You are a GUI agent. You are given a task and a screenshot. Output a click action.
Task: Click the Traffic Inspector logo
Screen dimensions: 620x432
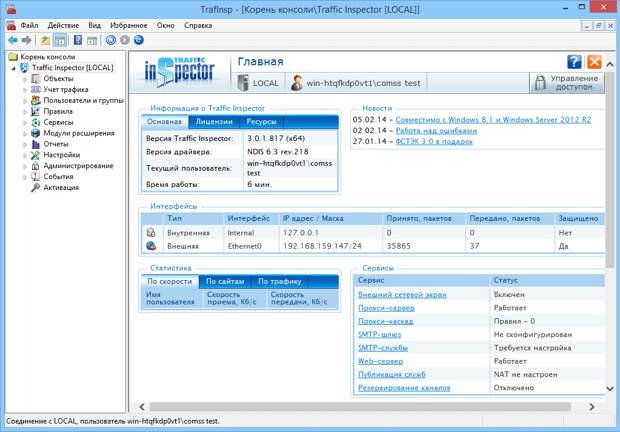(x=180, y=72)
